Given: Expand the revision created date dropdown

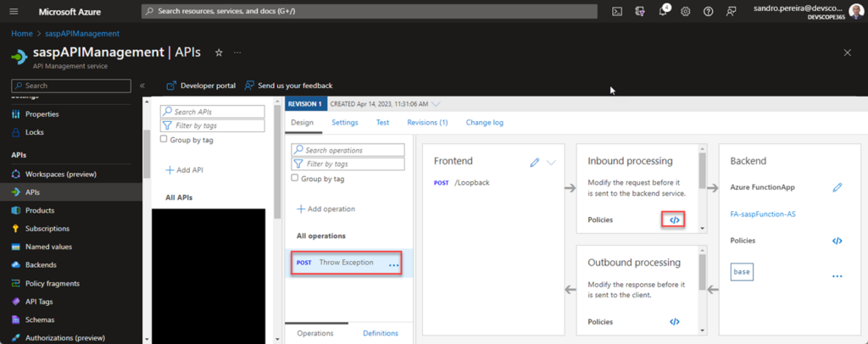Looking at the screenshot, I should pos(437,104).
